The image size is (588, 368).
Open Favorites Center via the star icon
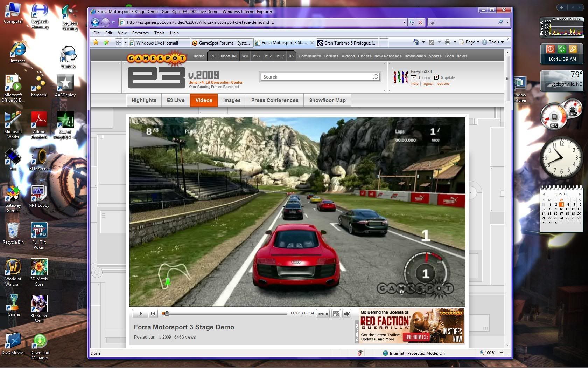click(96, 42)
